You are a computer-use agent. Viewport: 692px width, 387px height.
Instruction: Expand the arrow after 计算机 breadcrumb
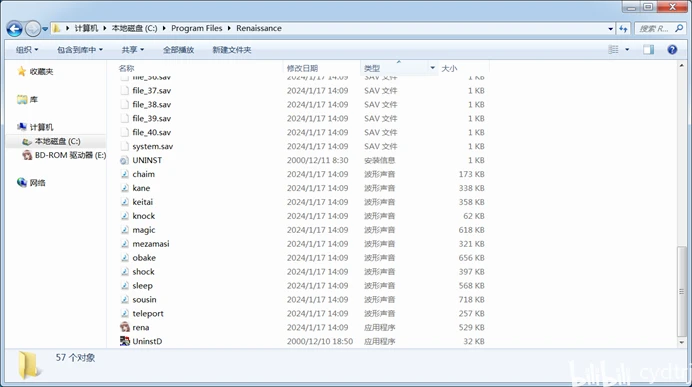tap(105, 28)
